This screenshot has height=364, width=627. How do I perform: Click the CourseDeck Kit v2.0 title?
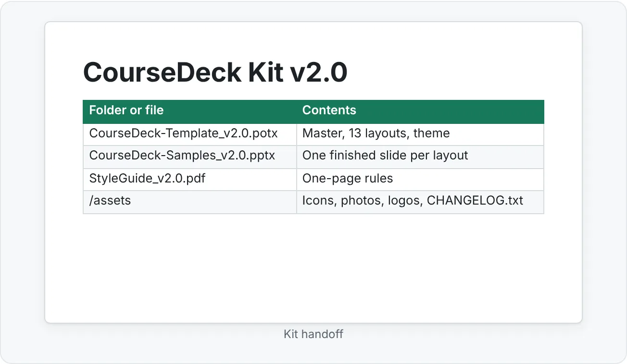pos(215,73)
